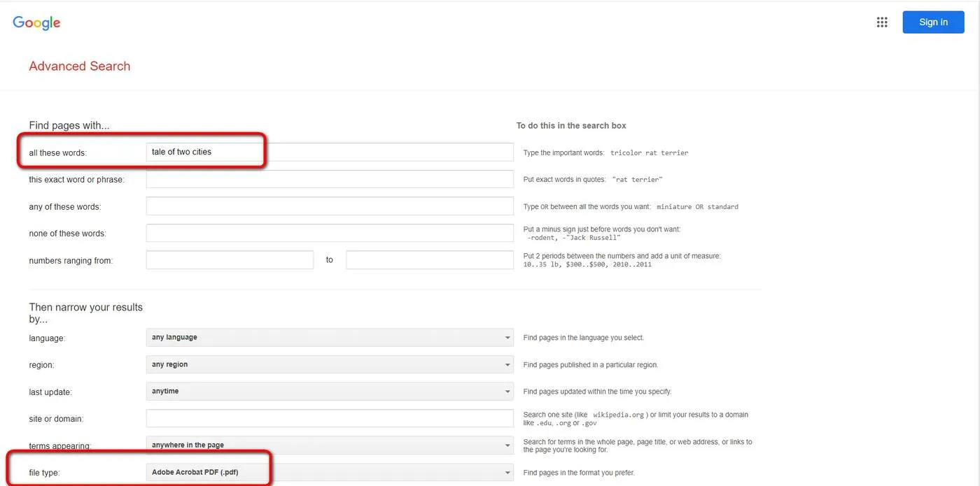Click the 'miniature OR standard' example text
Screen dimensions: 980x486
[x=697, y=207]
